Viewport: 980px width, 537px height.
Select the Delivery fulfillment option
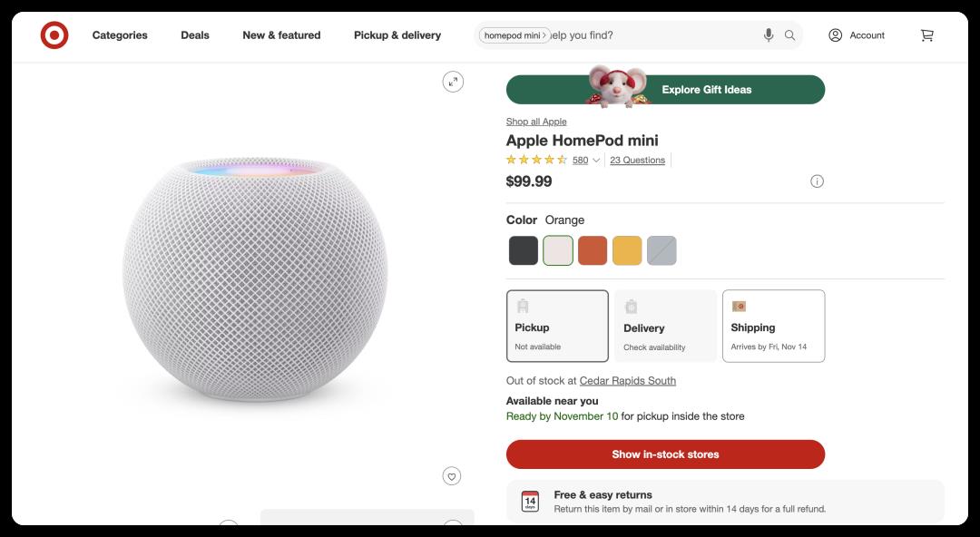click(x=666, y=326)
